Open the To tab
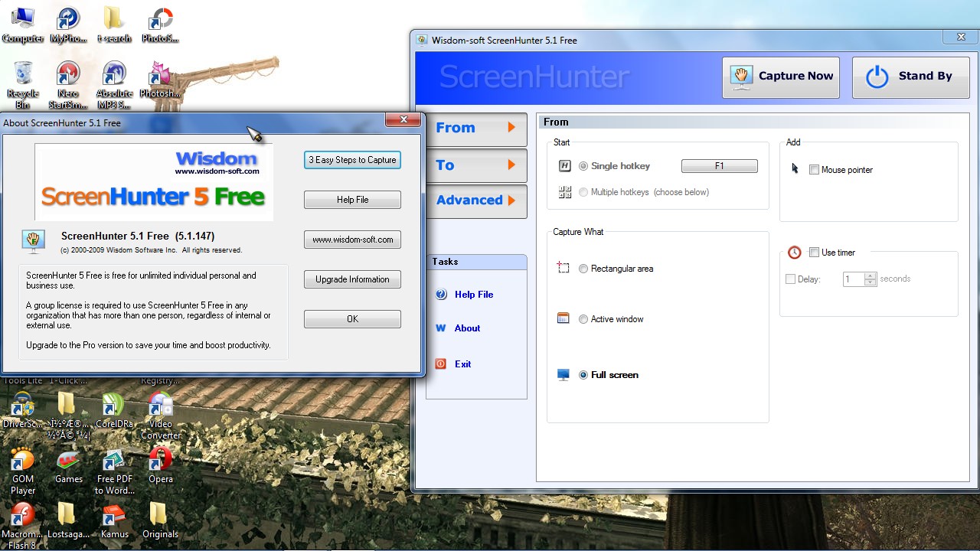The height and width of the screenshot is (551, 980). (x=476, y=165)
